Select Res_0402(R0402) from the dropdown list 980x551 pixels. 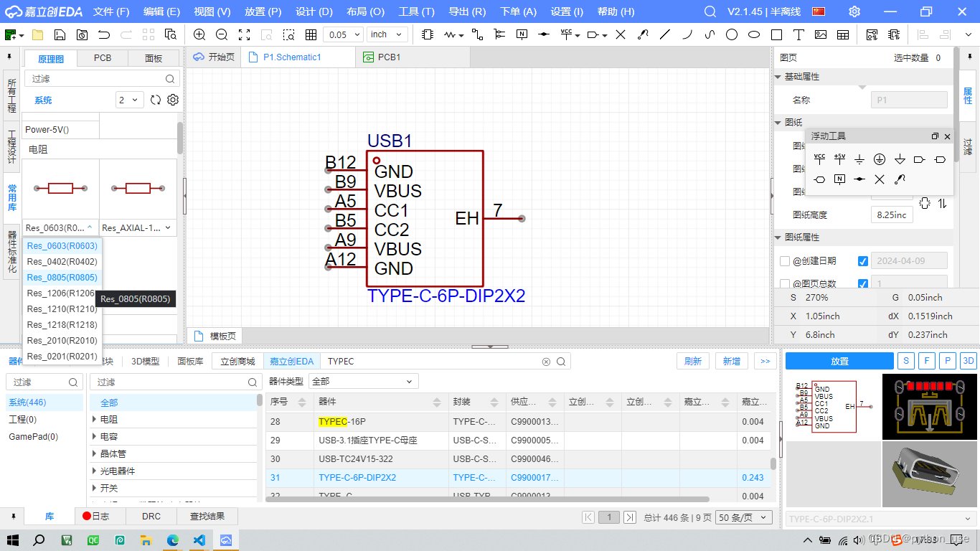click(x=62, y=262)
